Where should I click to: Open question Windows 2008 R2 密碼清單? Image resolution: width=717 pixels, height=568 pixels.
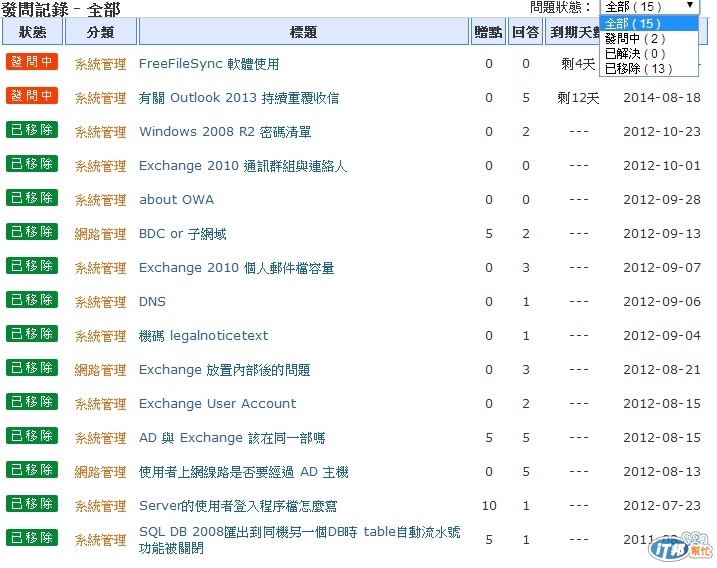(x=225, y=132)
